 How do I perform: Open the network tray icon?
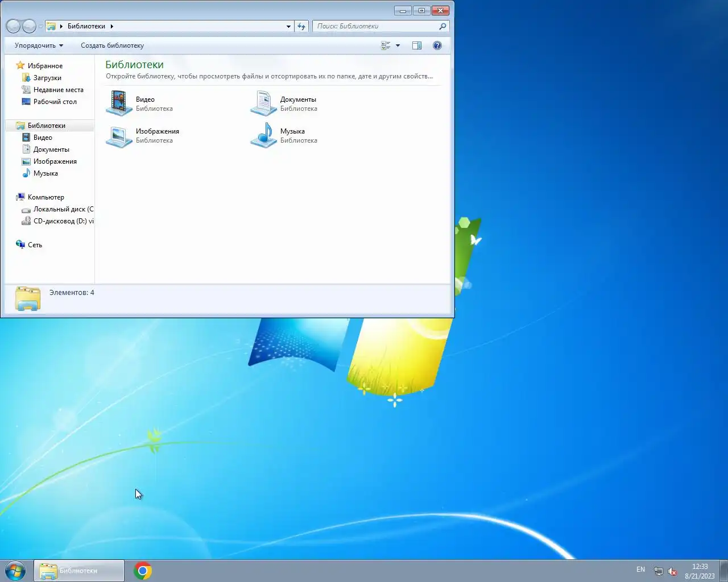(x=658, y=571)
